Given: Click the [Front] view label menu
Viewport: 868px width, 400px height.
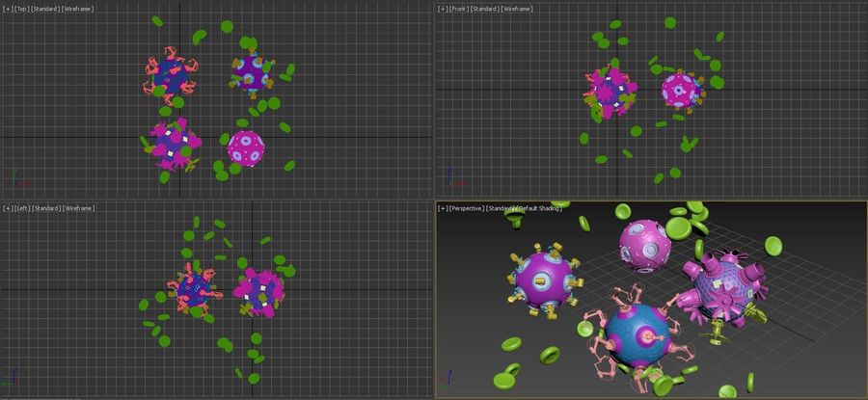Looking at the screenshot, I should tap(460, 8).
